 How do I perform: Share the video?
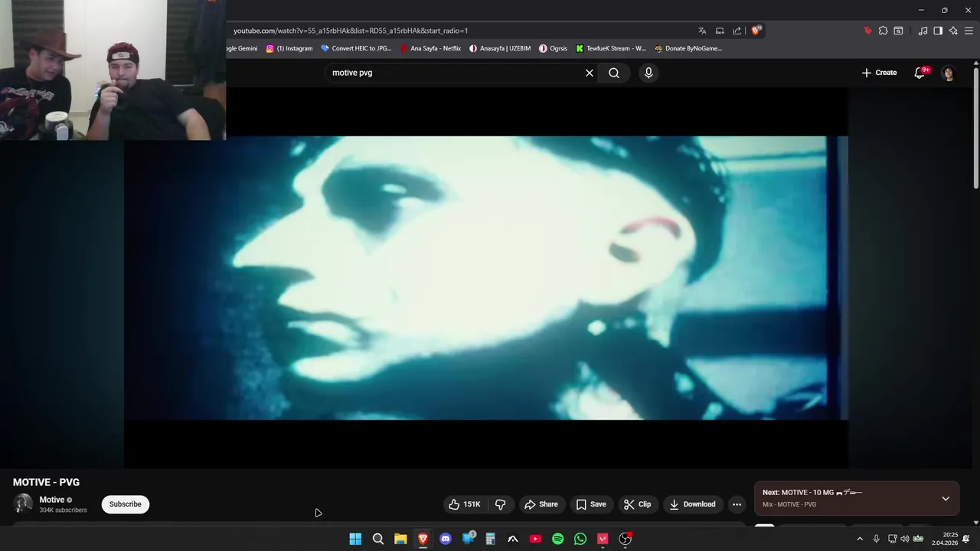coord(541,504)
